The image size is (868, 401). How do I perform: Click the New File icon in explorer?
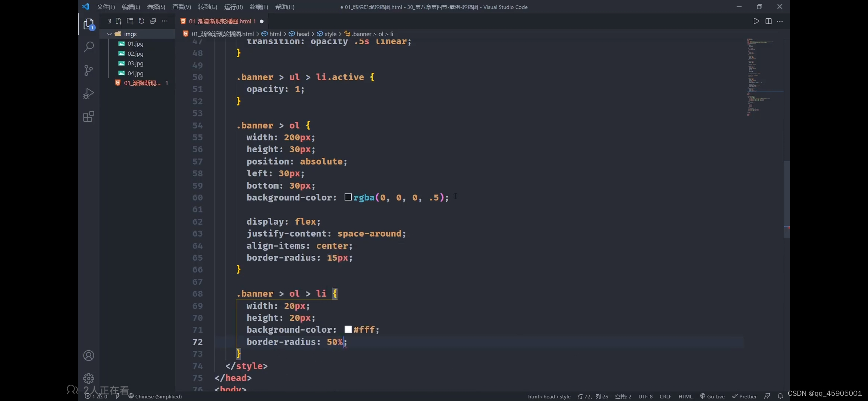coord(118,21)
